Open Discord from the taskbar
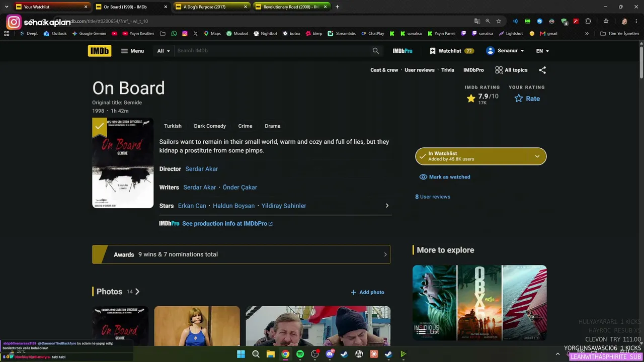Viewport: 644px width, 362px height. (330, 354)
